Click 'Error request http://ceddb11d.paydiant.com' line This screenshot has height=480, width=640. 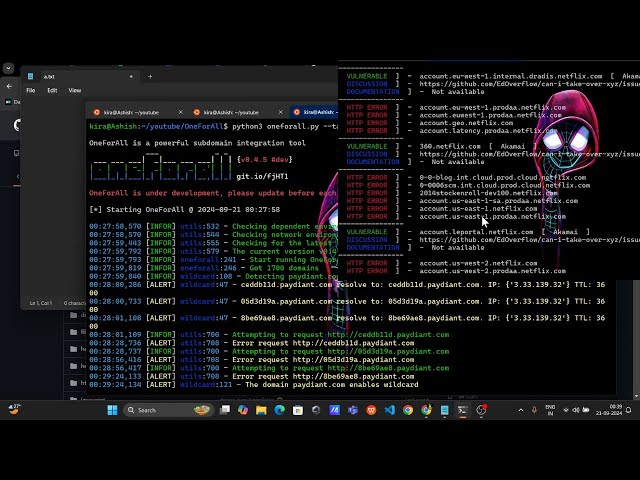(251, 343)
